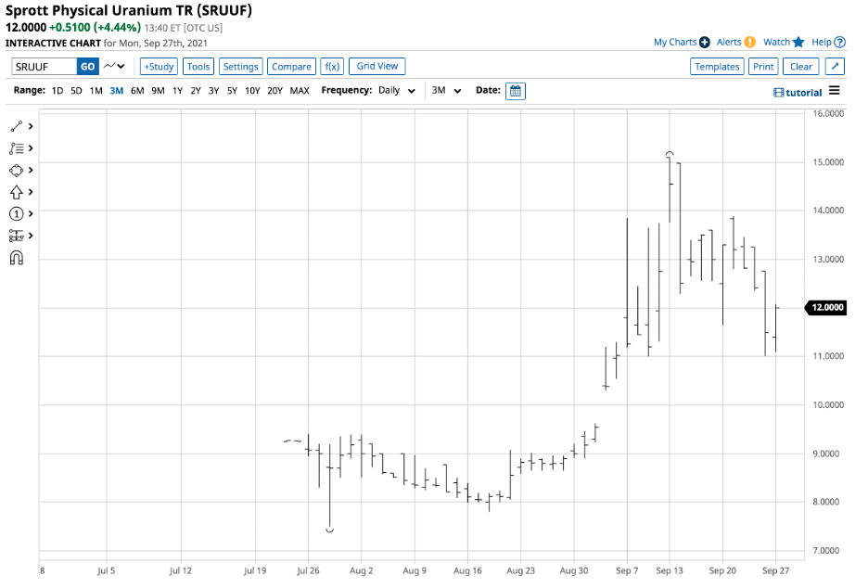Screen dimensions: 868x588
Task: Click the Watch star icon
Action: 798,42
